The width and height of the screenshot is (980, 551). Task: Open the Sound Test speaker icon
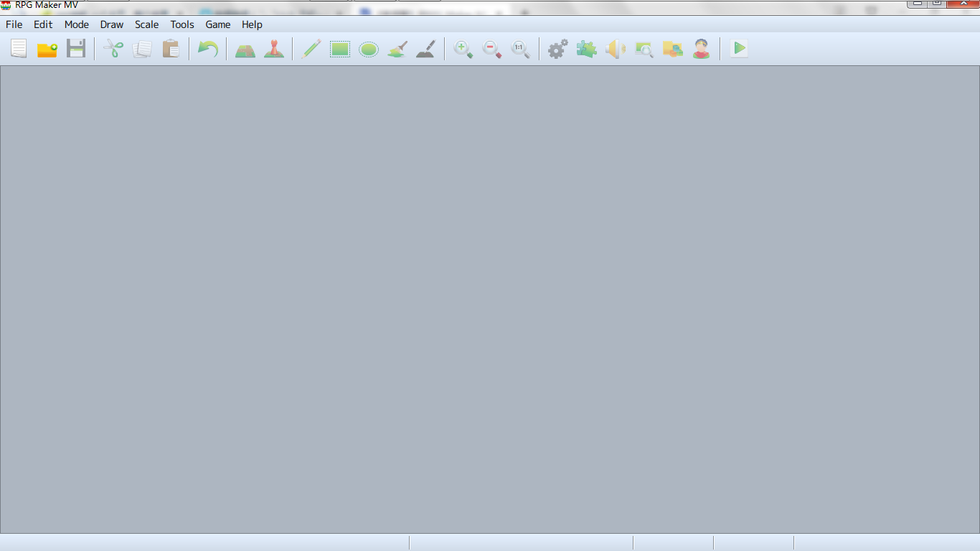click(x=616, y=49)
